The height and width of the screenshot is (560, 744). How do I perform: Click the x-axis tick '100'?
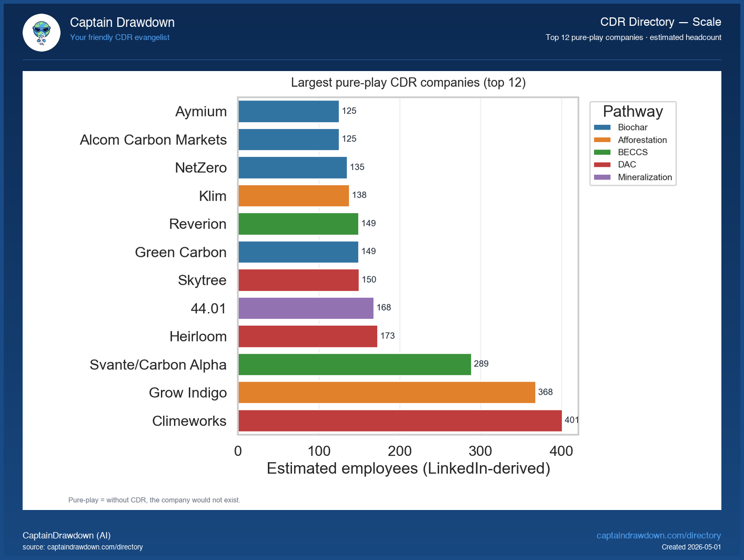(319, 451)
